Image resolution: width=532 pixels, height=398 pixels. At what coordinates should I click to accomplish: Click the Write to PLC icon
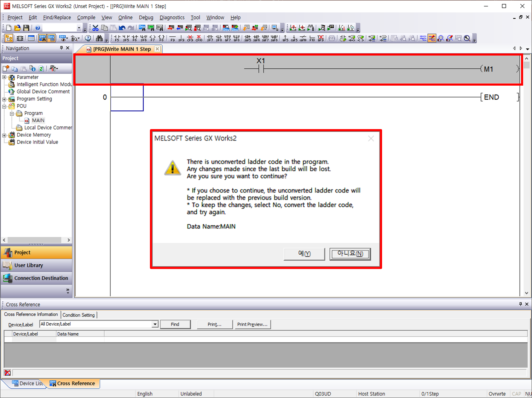coord(171,28)
